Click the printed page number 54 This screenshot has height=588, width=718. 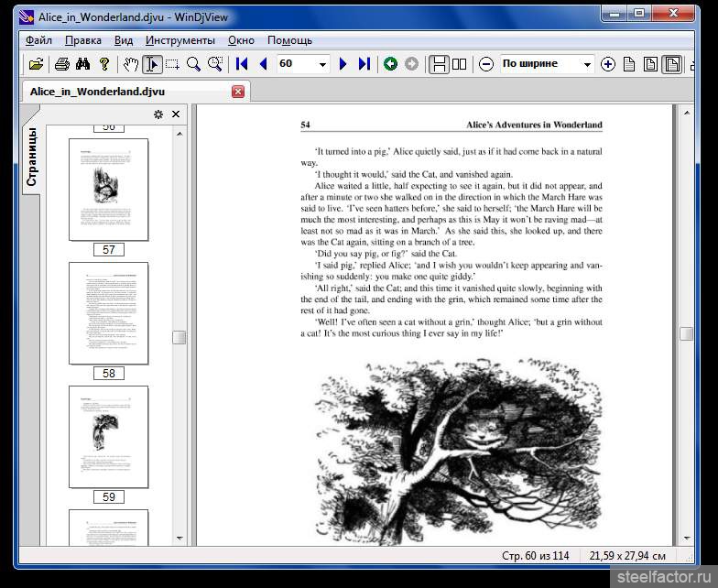coord(306,125)
